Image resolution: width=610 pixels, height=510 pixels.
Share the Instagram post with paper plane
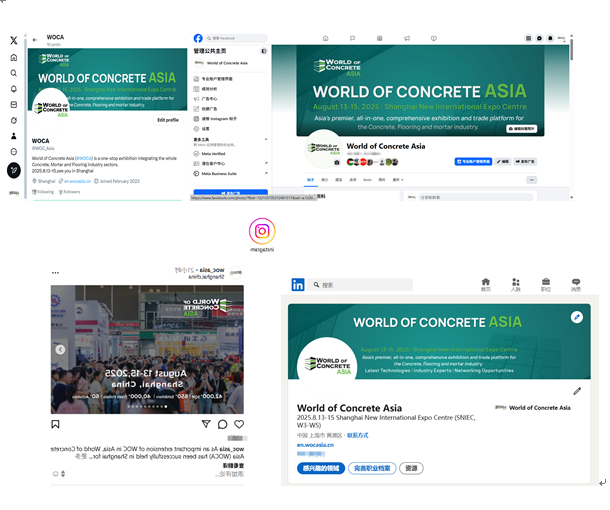[206, 424]
